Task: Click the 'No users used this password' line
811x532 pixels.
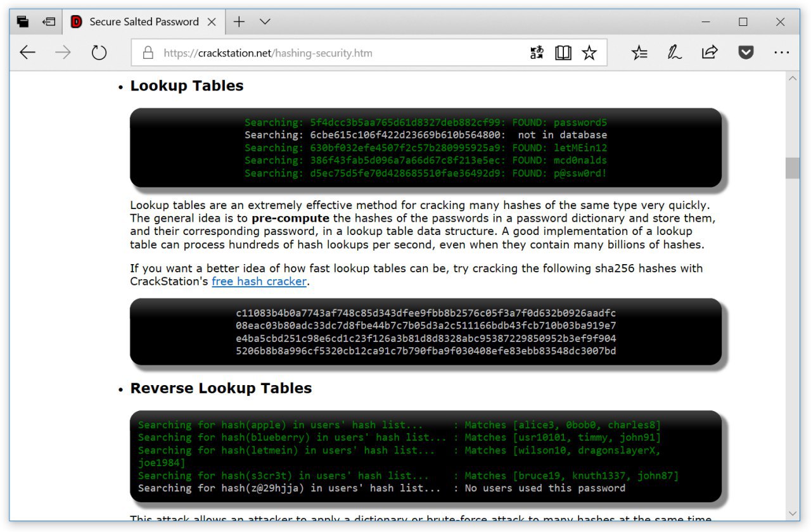Action: click(x=381, y=488)
